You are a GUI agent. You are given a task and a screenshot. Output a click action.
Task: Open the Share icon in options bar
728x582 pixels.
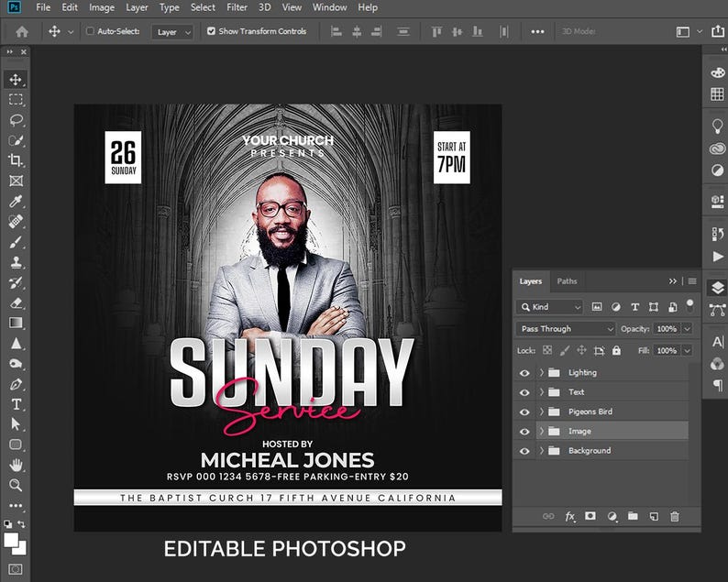(717, 31)
